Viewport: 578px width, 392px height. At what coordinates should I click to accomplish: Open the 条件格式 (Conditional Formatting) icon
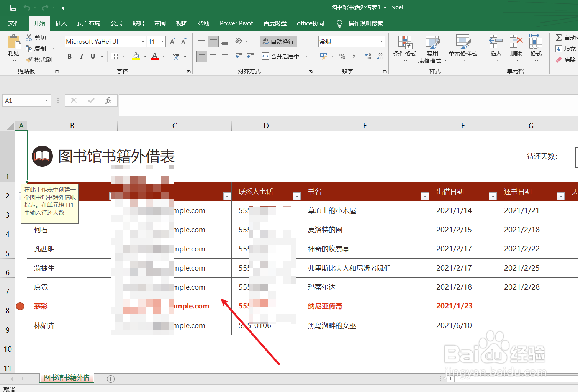(x=404, y=48)
